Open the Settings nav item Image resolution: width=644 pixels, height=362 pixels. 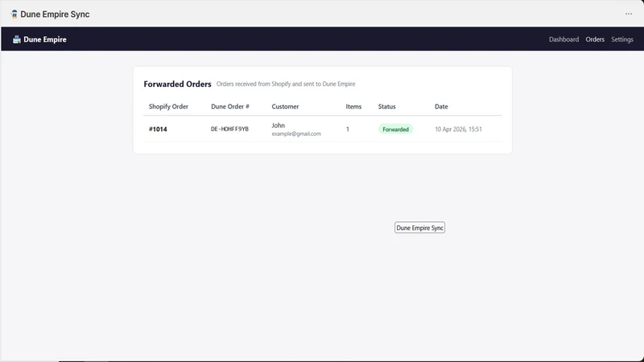[x=621, y=39]
